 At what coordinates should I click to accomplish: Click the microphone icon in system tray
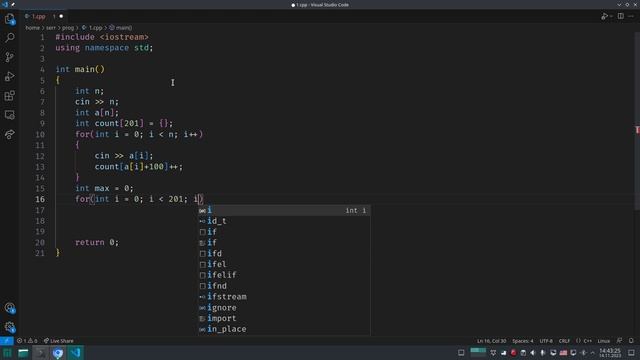tap(543, 353)
